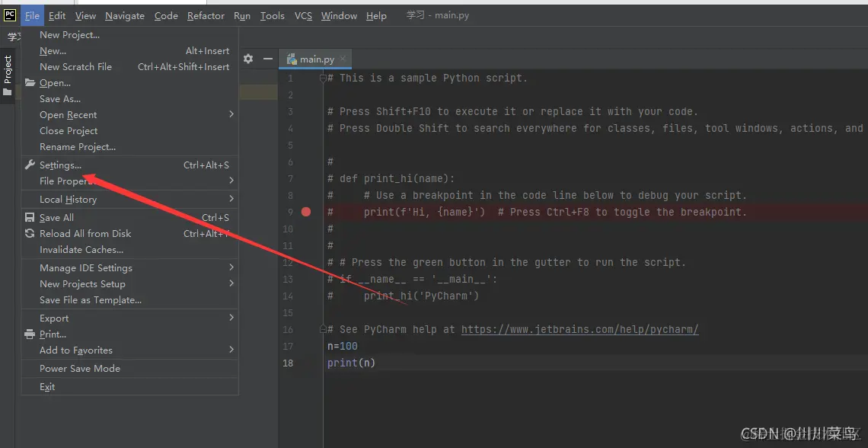This screenshot has height=448, width=868.
Task: Select New Project... from File menu
Action: 129,35
